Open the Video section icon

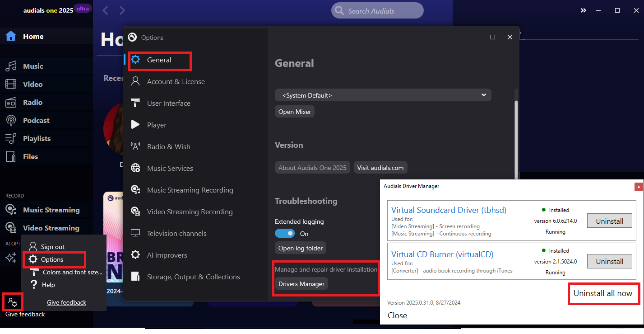pos(11,85)
